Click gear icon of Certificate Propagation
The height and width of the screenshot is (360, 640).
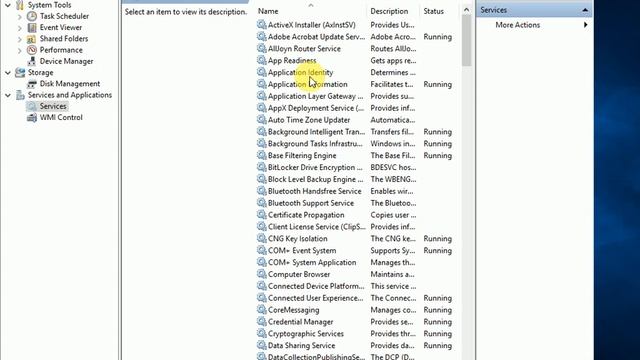click(262, 214)
